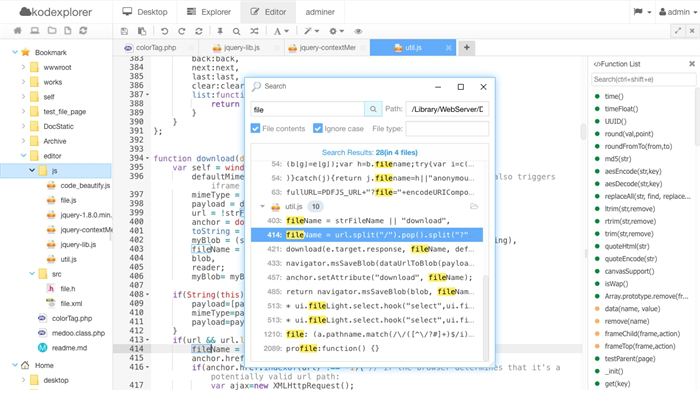Viewport: 700px width, 405px height.
Task: Close the Function List panel
Action: (x=692, y=64)
